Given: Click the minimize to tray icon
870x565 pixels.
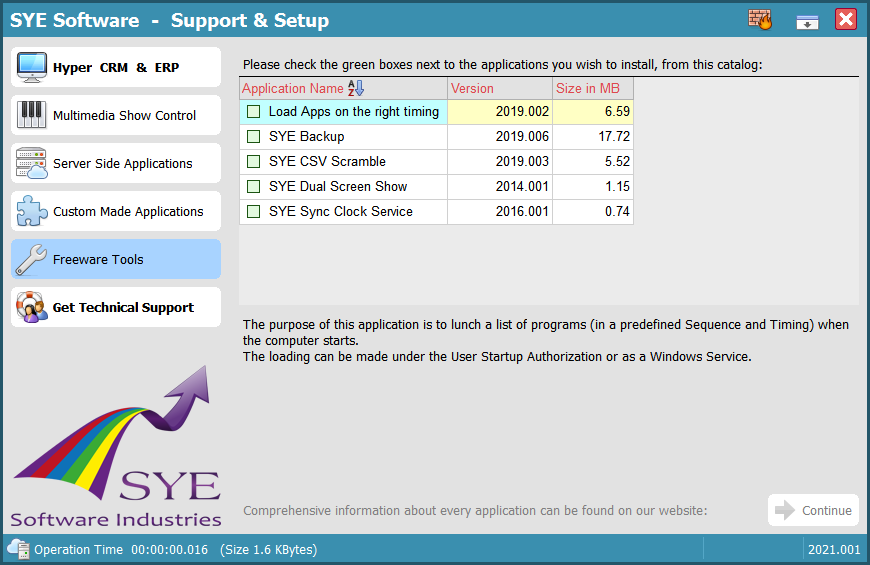Looking at the screenshot, I should [807, 22].
